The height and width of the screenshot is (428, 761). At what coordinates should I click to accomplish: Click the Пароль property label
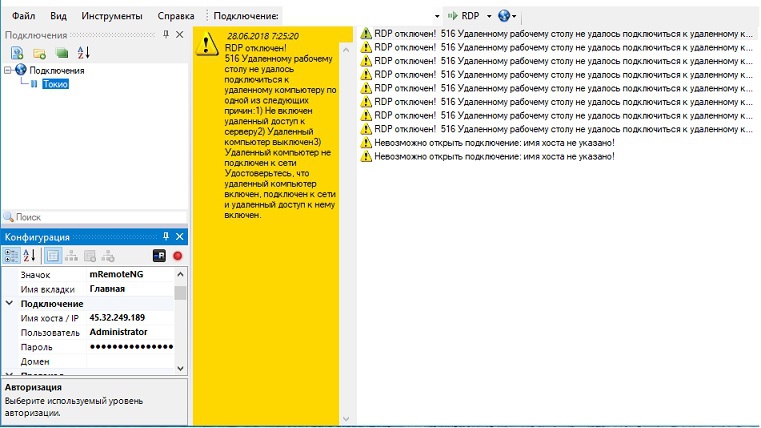point(36,347)
